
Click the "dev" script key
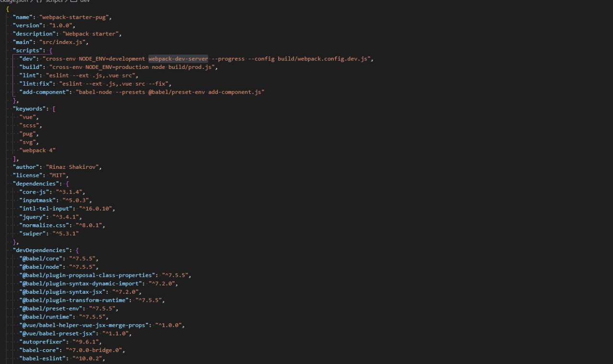coord(27,59)
